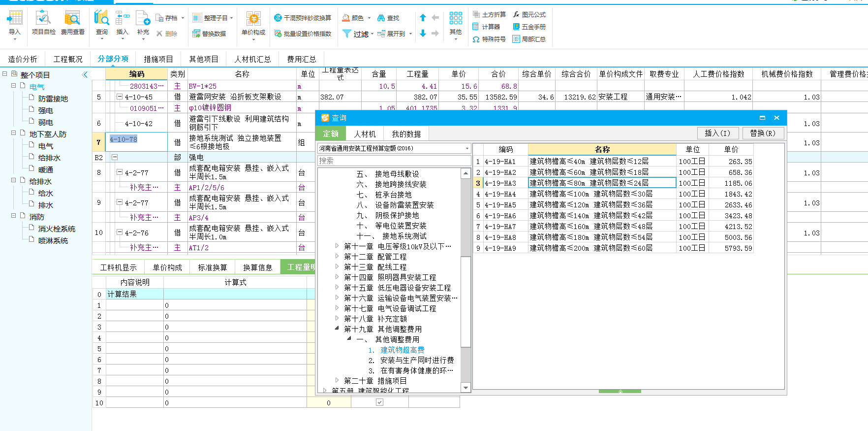
Task: Click the 查找 find binoculars icon
Action: pos(381,18)
